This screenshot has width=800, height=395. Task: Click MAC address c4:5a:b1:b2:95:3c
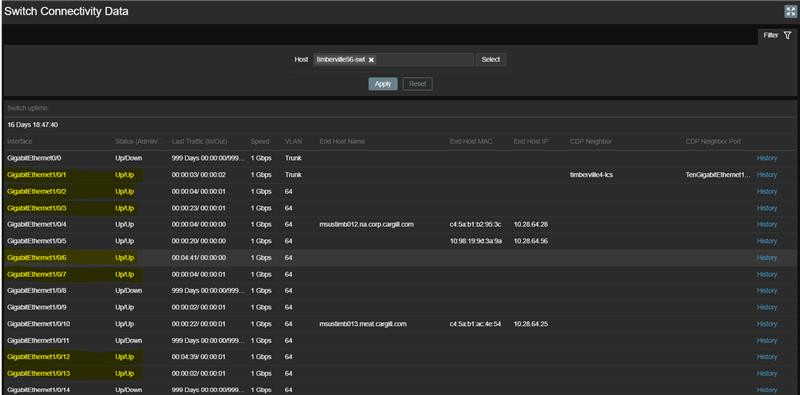[x=475, y=225]
